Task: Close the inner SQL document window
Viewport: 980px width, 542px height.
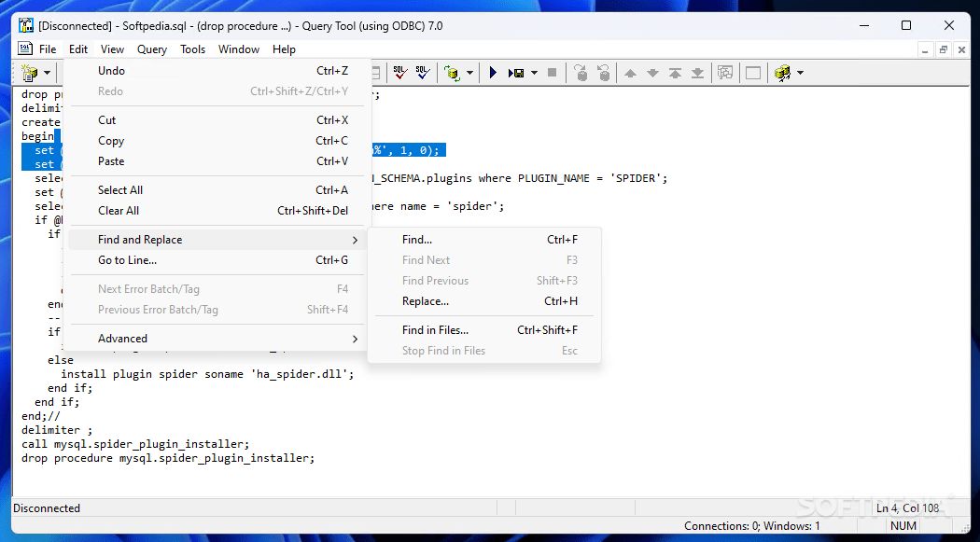Action: (x=961, y=49)
